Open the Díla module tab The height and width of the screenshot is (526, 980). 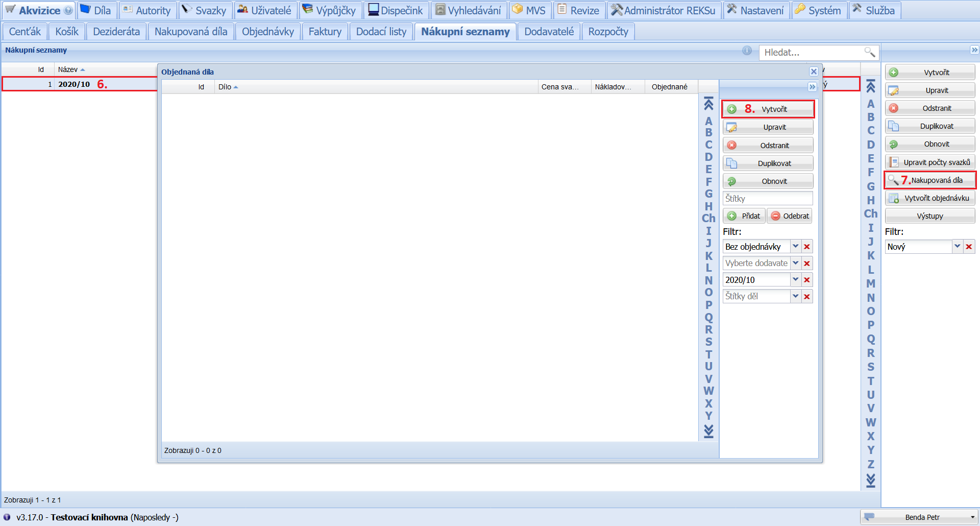[x=96, y=10]
